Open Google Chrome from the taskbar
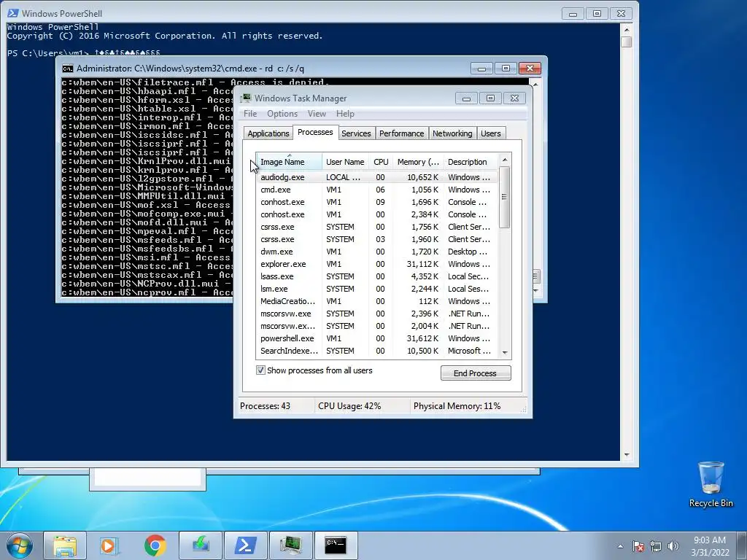Screen dimensions: 747x560 coord(155,545)
